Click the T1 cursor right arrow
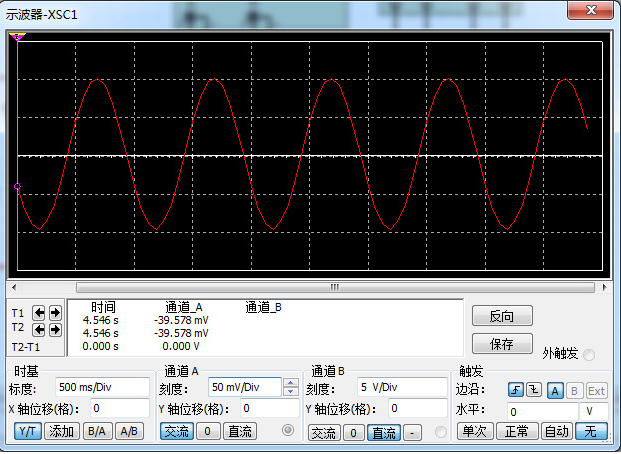The width and height of the screenshot is (621, 454). [x=54, y=313]
